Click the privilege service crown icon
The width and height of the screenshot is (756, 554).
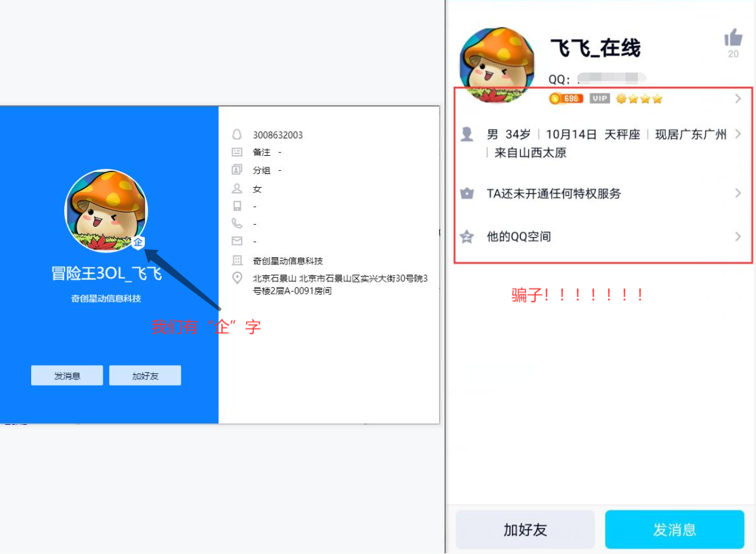[467, 194]
